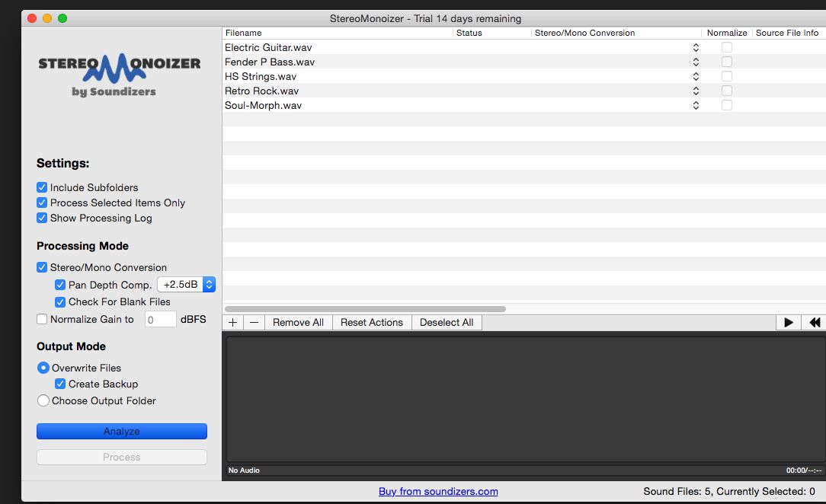826x504 pixels.
Task: Click the Normalize column header
Action: point(727,33)
